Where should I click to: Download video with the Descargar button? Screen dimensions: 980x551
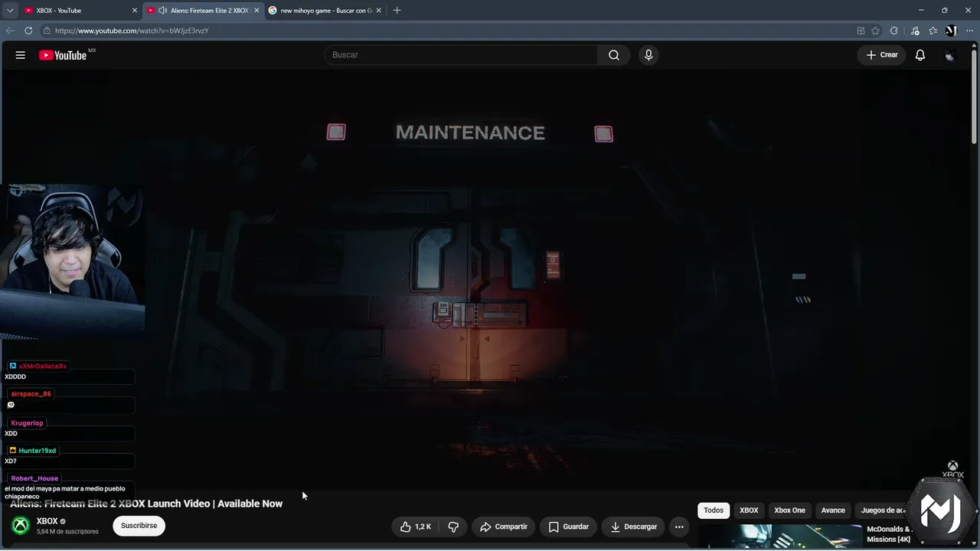click(x=634, y=527)
